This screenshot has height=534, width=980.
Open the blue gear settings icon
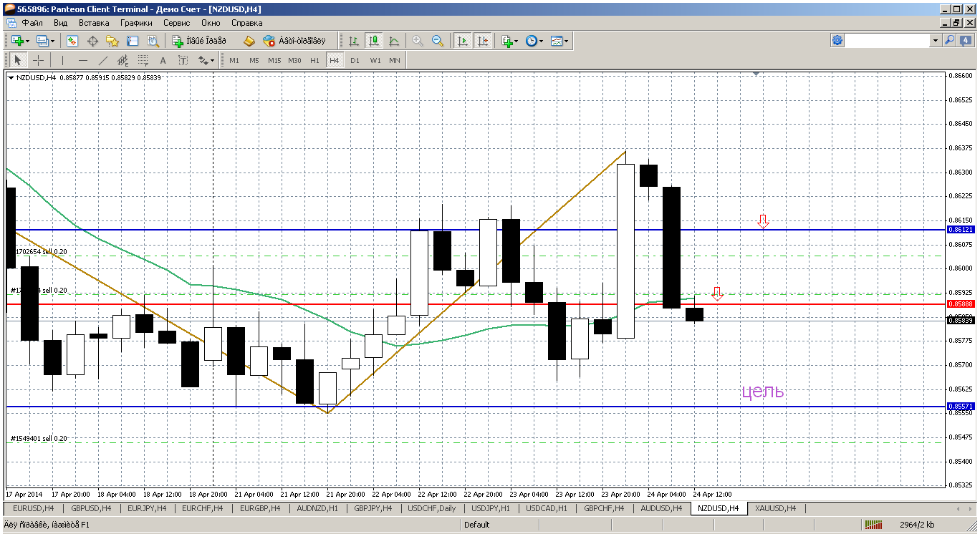[x=837, y=41]
